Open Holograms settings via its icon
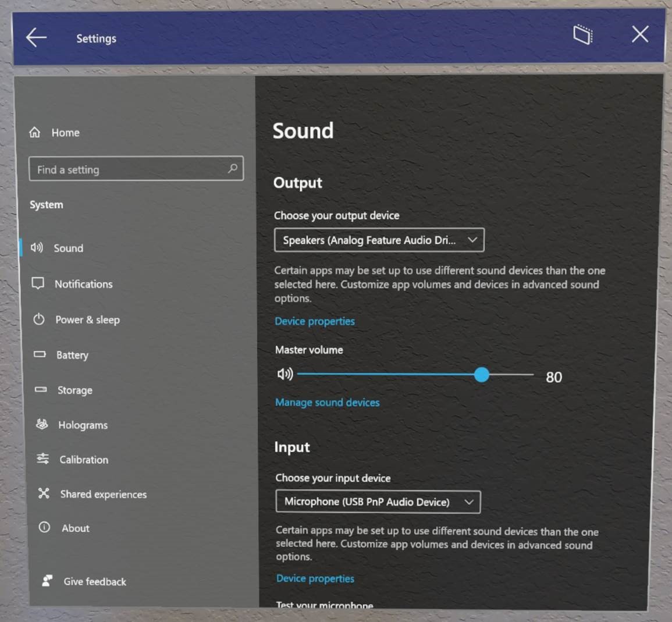 pyautogui.click(x=42, y=425)
